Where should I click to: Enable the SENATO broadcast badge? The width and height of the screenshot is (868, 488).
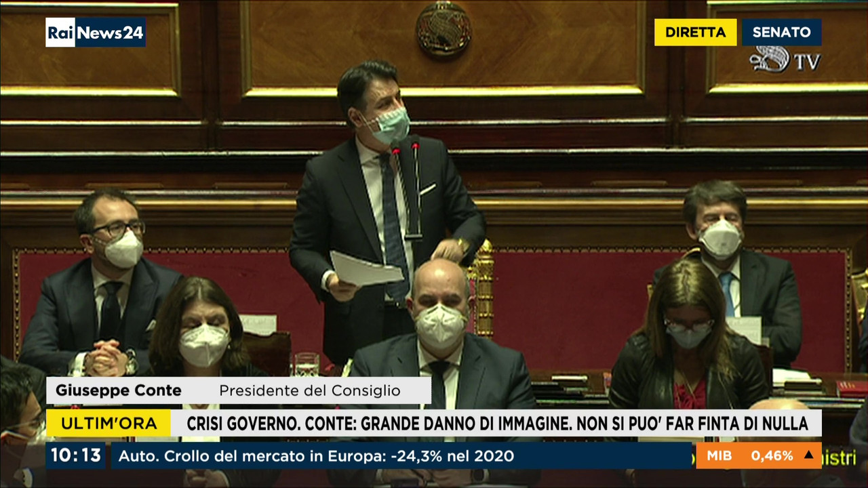click(x=781, y=32)
